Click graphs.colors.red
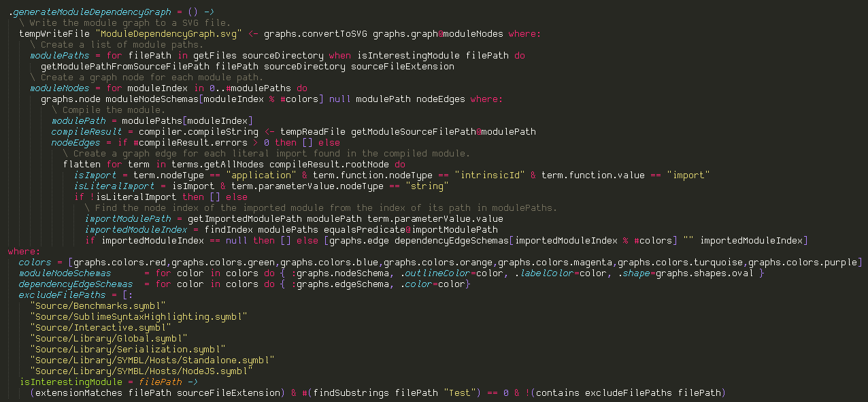Image resolution: width=868 pixels, height=402 pixels. click(x=120, y=262)
